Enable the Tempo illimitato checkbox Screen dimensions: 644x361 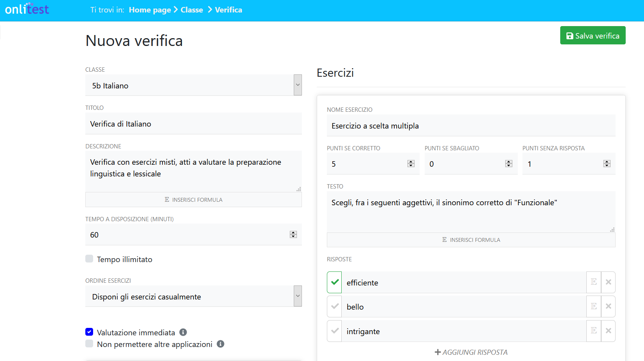click(89, 259)
